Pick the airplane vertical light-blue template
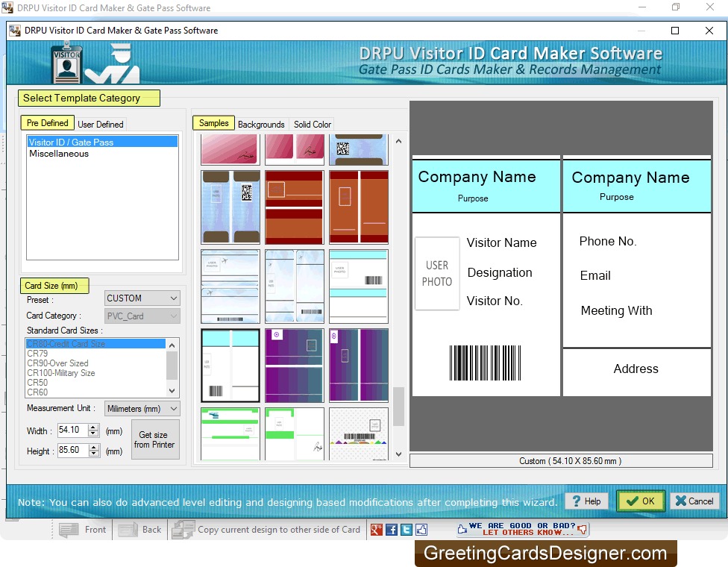The image size is (728, 567). (x=295, y=286)
